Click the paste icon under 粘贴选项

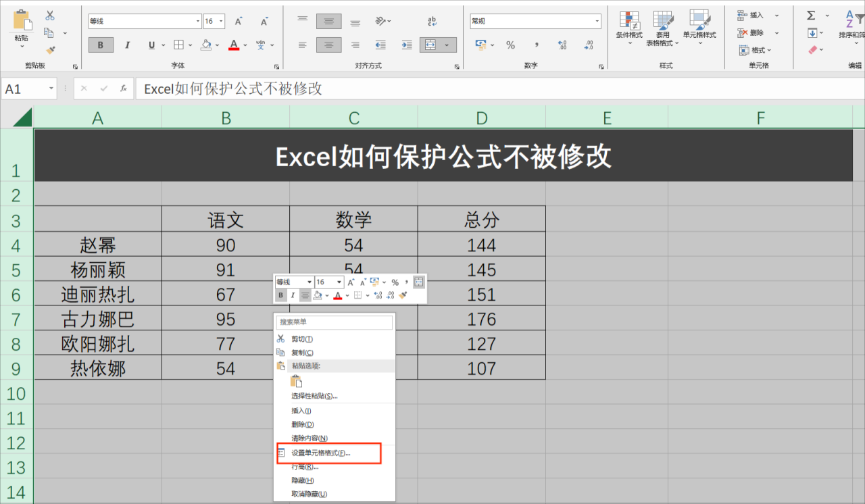pos(296,381)
